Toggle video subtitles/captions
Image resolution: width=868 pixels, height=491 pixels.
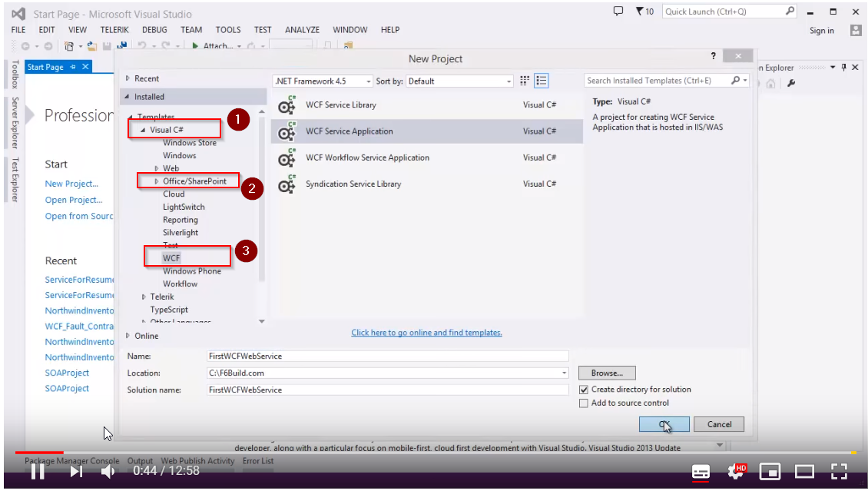tap(701, 472)
